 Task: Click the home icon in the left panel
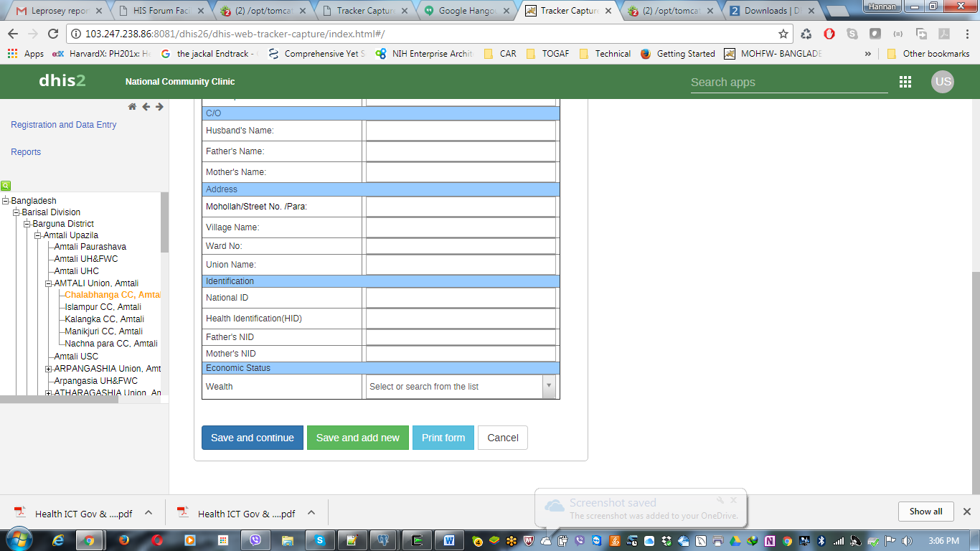(x=132, y=107)
